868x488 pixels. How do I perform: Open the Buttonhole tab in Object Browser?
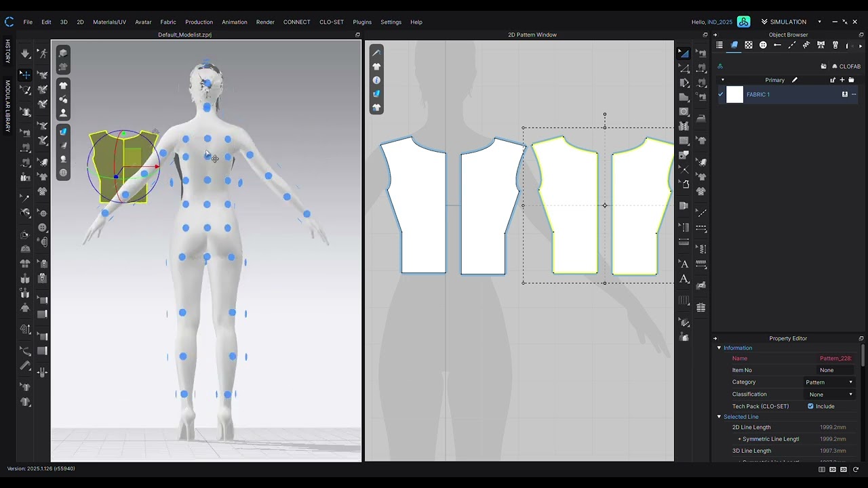[777, 45]
